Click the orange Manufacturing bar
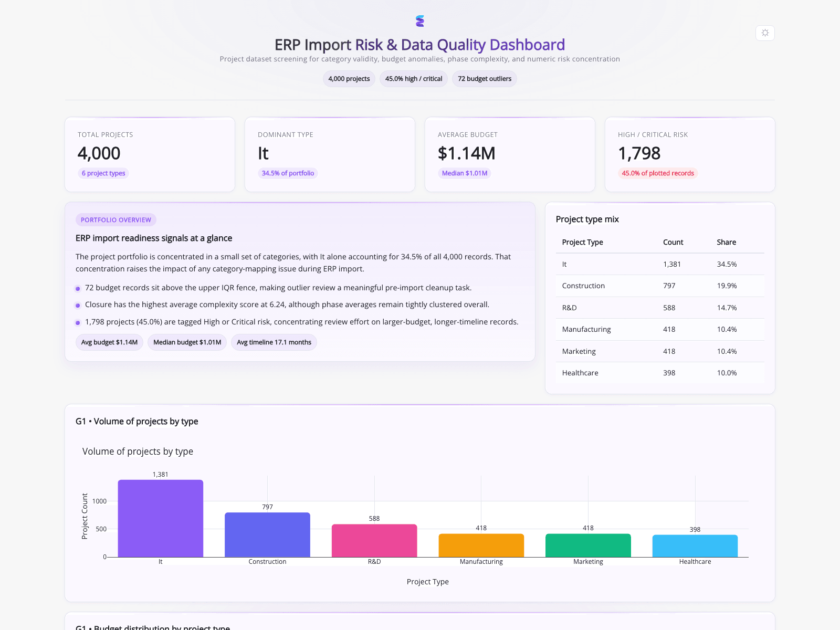 (x=481, y=545)
